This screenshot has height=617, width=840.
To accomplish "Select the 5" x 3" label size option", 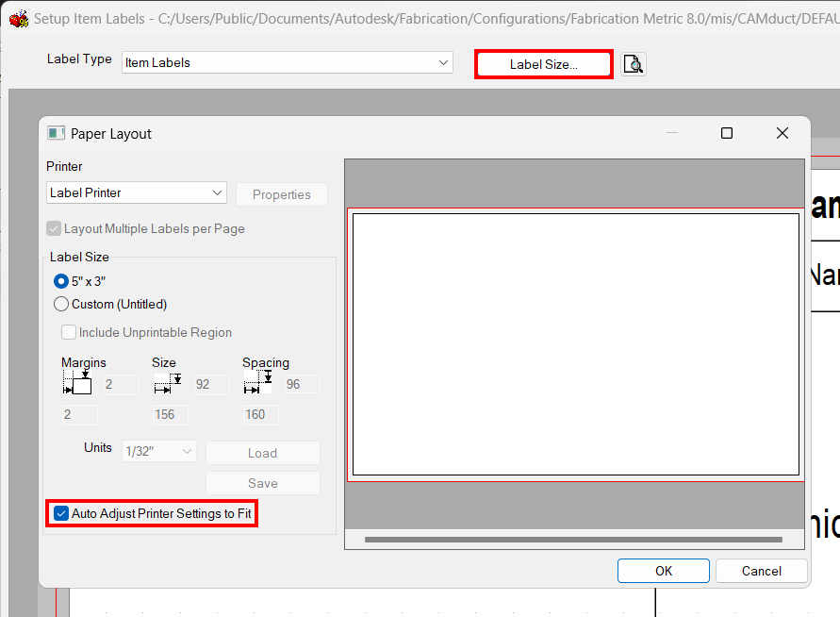I will (x=58, y=280).
